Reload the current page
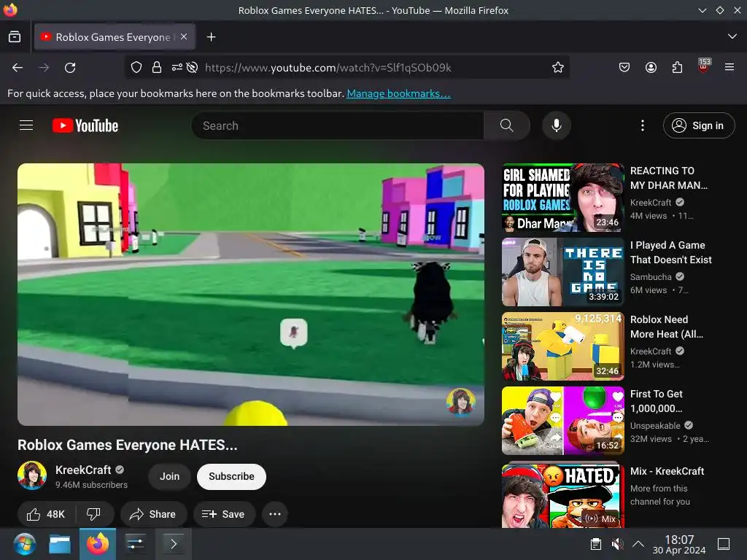The height and width of the screenshot is (560, 747). tap(70, 68)
